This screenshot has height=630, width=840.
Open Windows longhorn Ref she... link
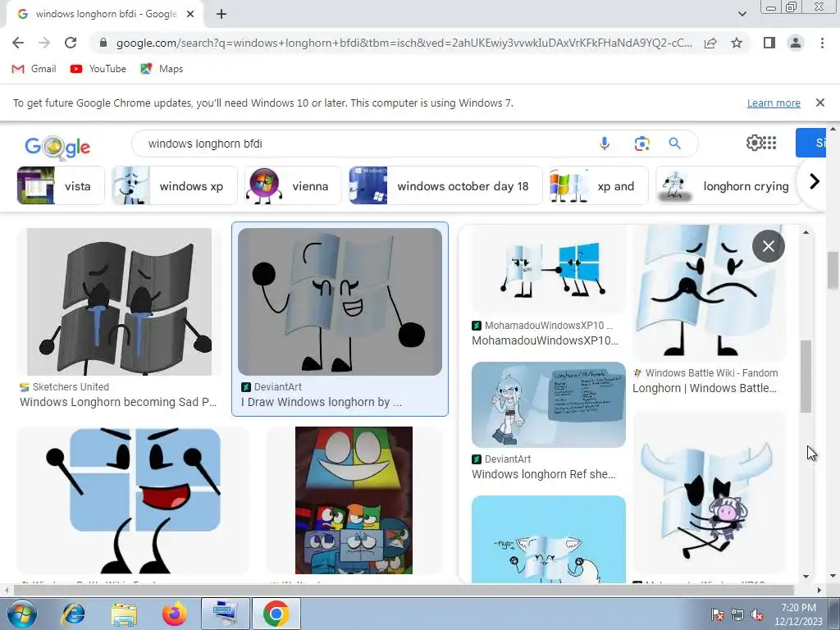click(x=543, y=474)
